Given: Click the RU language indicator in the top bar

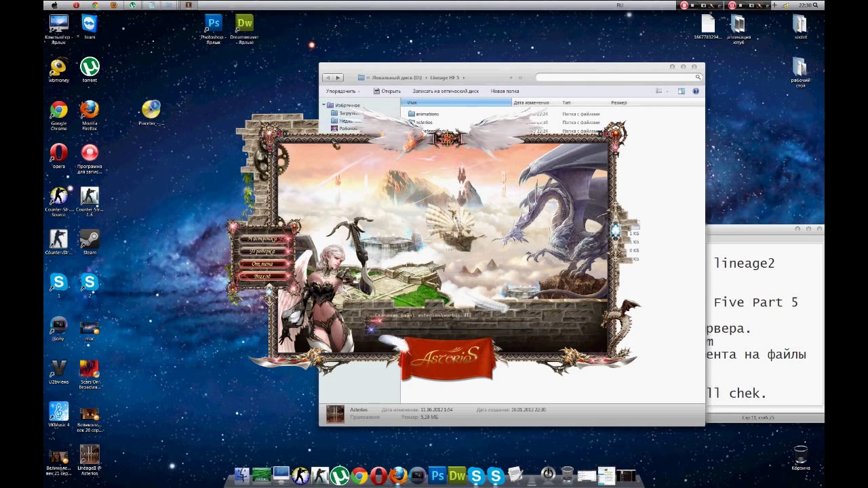Looking at the screenshot, I should coord(620,5).
